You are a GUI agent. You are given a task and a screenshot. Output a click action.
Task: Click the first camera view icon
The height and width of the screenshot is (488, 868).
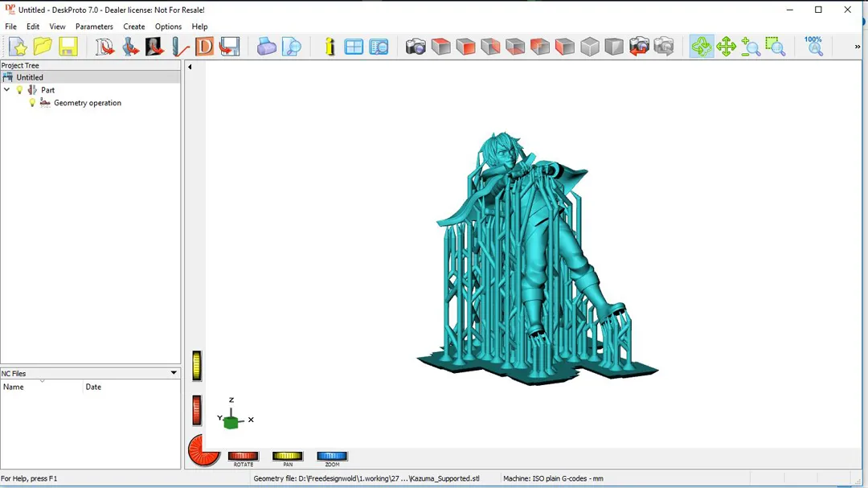coord(416,47)
